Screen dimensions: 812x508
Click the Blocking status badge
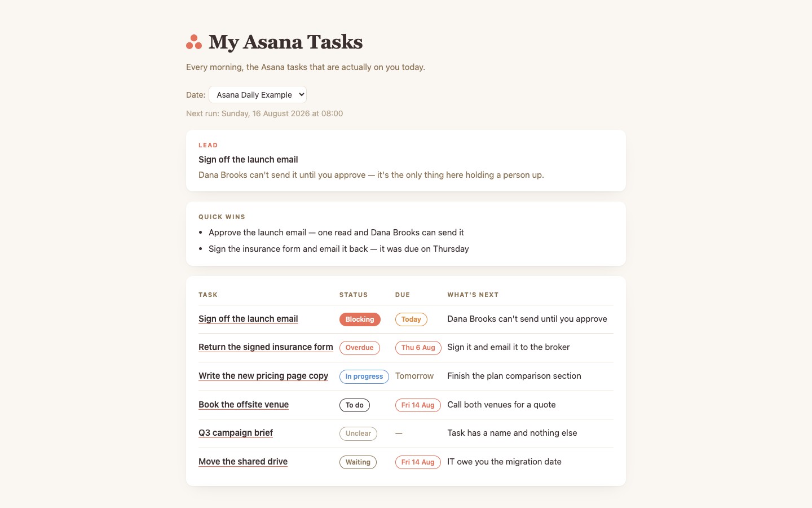[x=360, y=319]
